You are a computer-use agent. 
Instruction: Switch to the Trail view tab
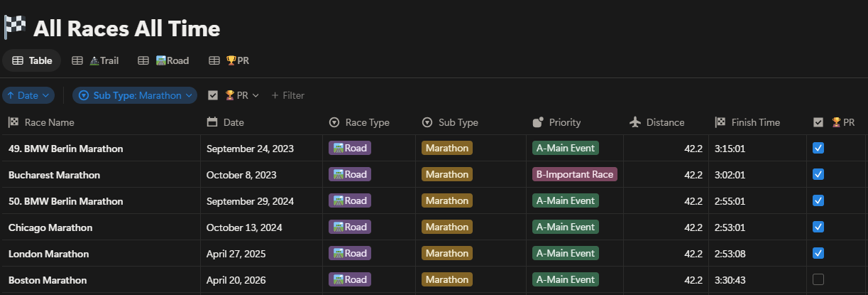[x=95, y=60]
